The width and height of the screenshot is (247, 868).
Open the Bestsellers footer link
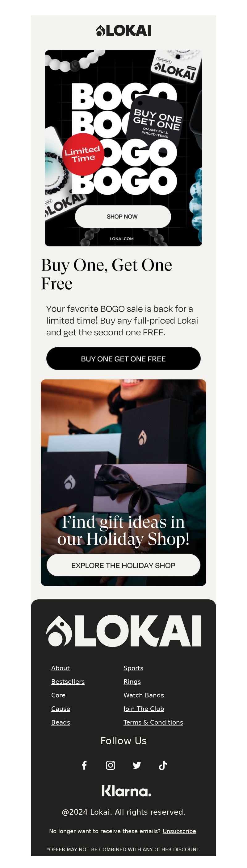(x=68, y=681)
